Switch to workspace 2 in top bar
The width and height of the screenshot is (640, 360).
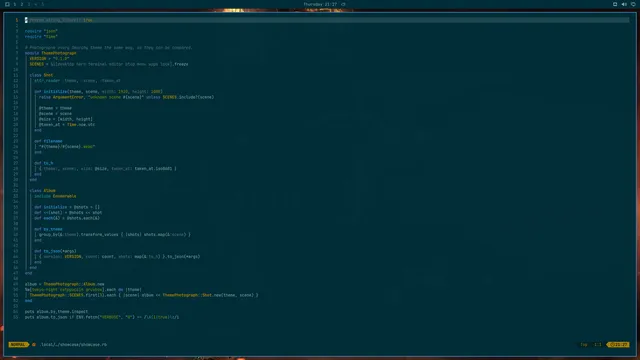(22, 4)
